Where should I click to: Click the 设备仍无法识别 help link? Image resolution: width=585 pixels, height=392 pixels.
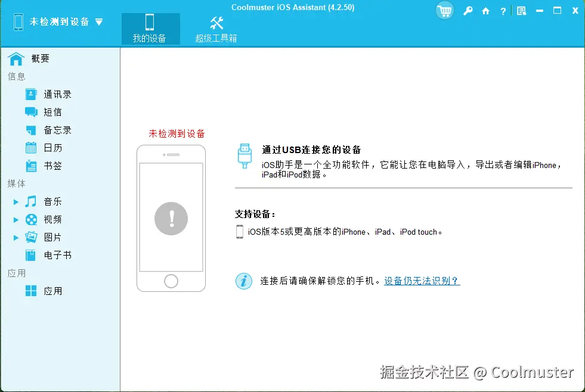(421, 281)
